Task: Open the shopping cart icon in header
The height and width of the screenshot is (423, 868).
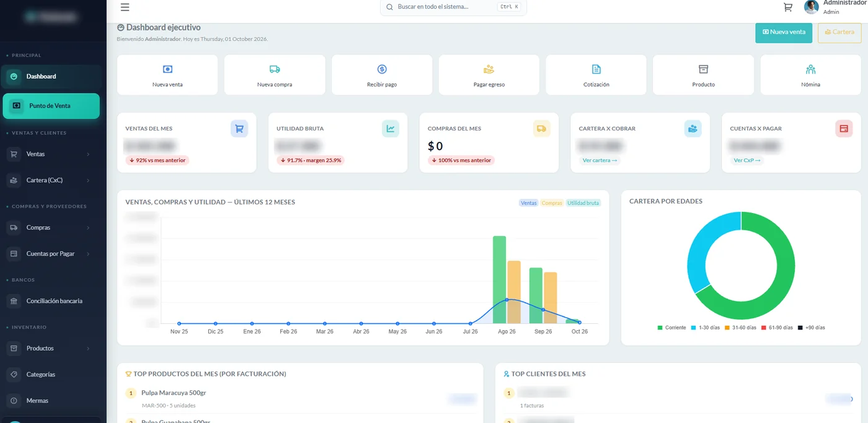Action: pos(788,7)
